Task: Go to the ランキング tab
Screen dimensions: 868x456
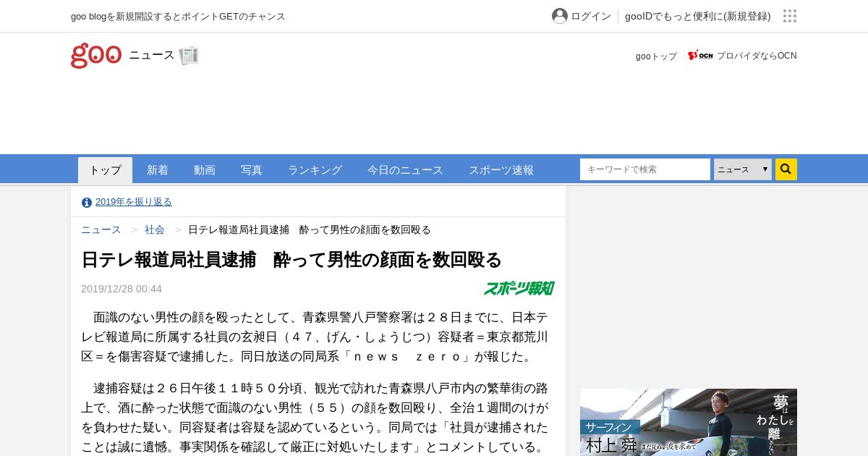Action: (x=315, y=170)
